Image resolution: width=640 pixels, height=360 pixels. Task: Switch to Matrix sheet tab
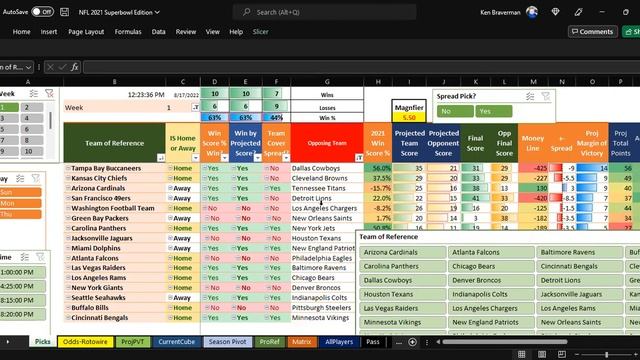tap(302, 342)
